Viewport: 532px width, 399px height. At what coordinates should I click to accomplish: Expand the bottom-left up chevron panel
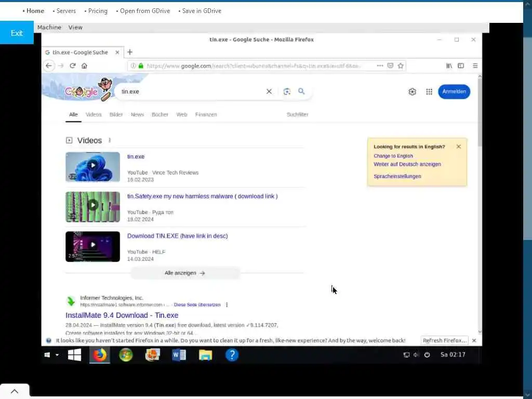click(14, 391)
